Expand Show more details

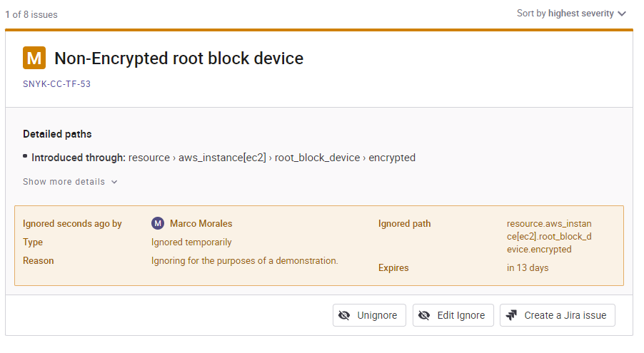pos(70,182)
